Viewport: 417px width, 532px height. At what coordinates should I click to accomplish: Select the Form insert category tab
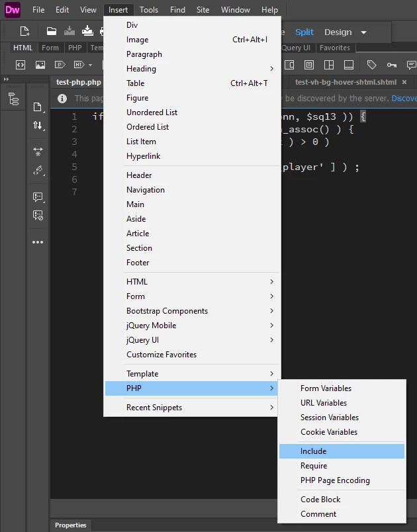(x=50, y=48)
